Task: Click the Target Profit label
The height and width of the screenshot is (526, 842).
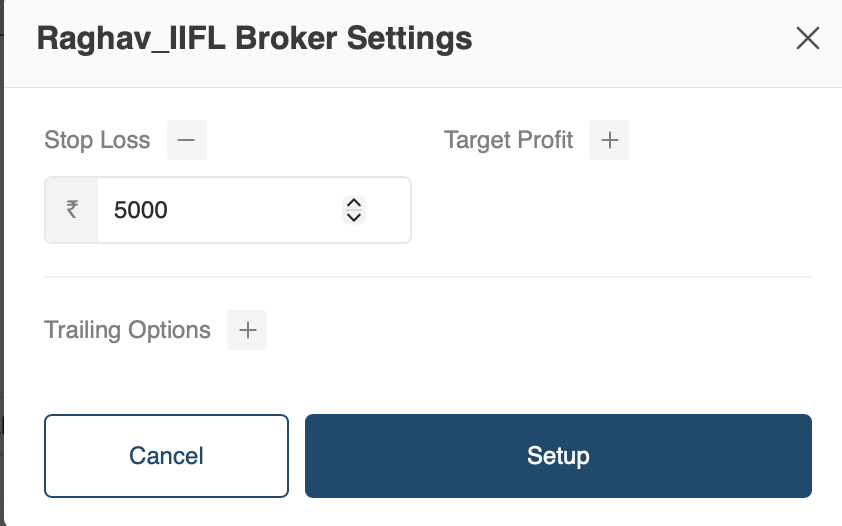Action: (x=508, y=140)
